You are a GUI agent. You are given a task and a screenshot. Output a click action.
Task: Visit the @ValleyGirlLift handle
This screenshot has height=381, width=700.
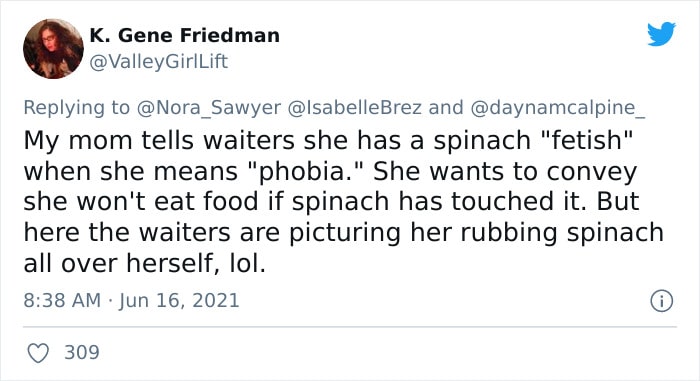[x=158, y=62]
